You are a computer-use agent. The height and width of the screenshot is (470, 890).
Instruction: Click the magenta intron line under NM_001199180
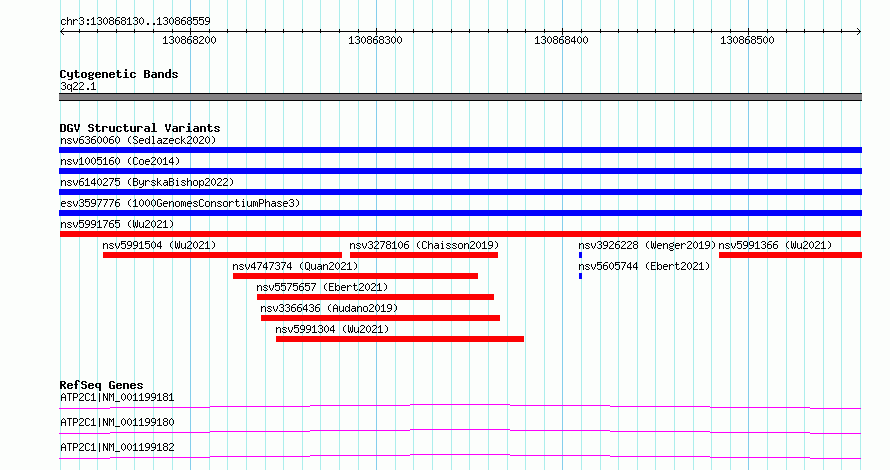tap(460, 431)
